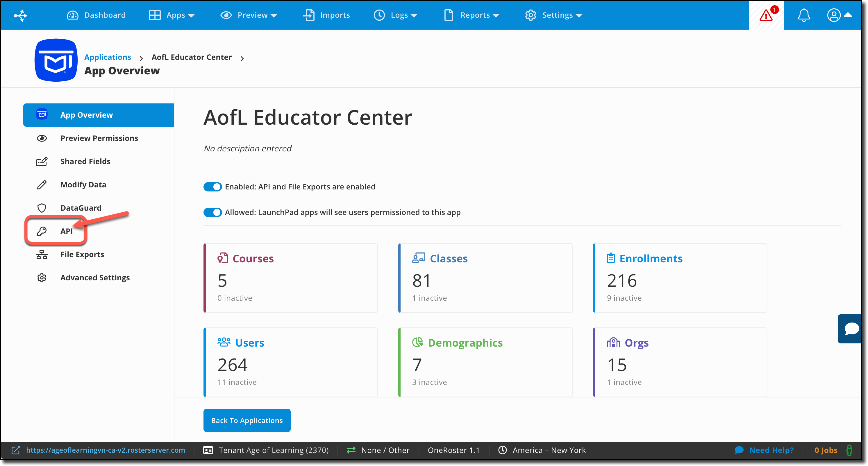Click the Classes card icon

pos(419,258)
